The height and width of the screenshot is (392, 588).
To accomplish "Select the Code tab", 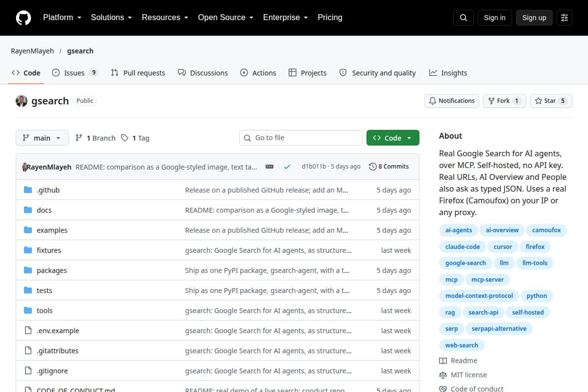I will tap(26, 73).
